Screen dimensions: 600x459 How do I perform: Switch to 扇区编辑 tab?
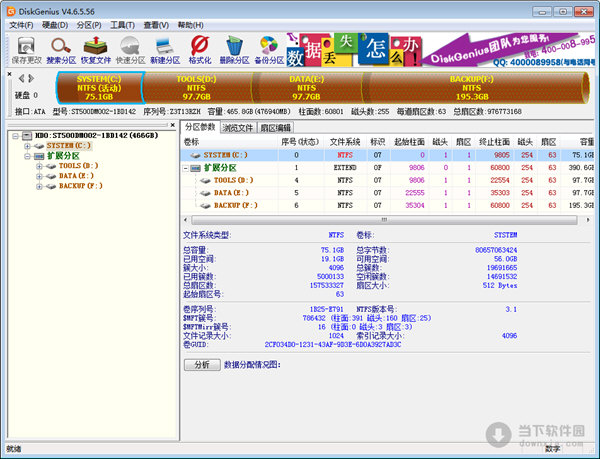point(276,128)
